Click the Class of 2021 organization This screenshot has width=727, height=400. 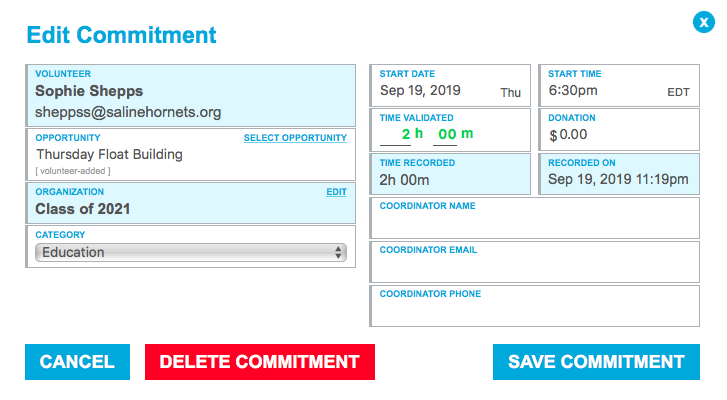(x=83, y=209)
